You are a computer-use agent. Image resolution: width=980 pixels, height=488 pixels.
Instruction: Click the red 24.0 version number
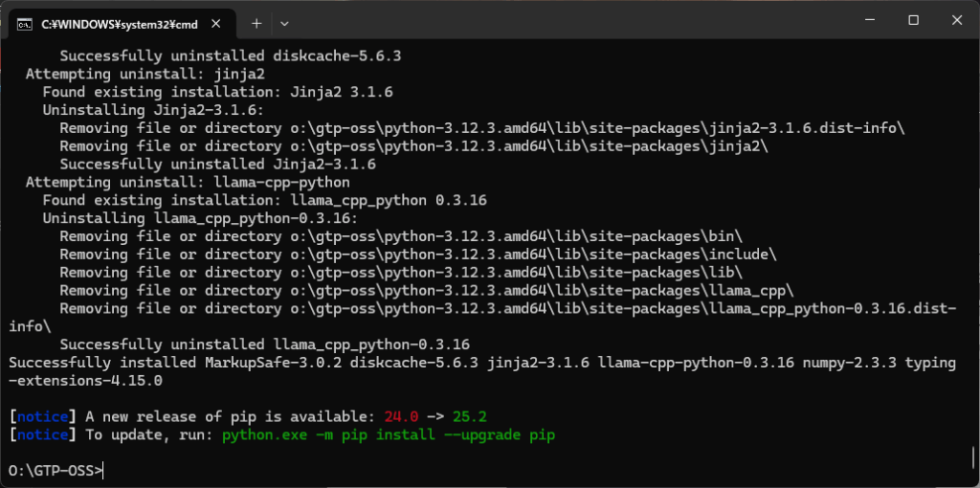coord(403,417)
